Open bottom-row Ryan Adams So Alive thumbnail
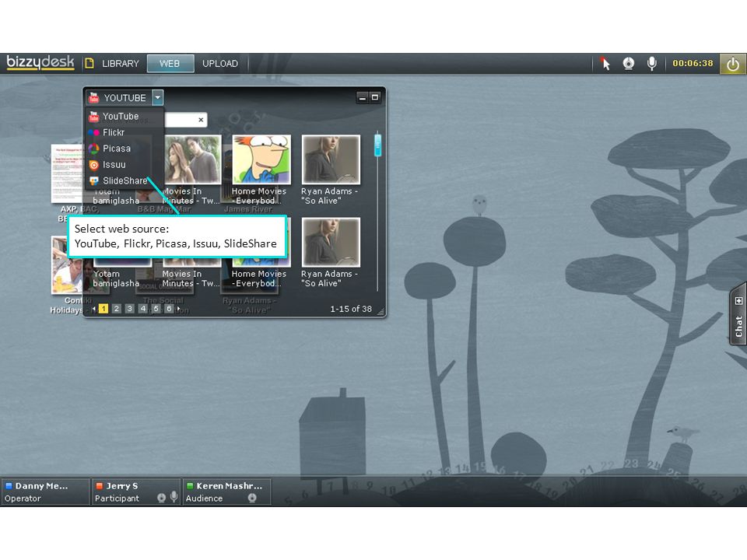 [x=331, y=242]
